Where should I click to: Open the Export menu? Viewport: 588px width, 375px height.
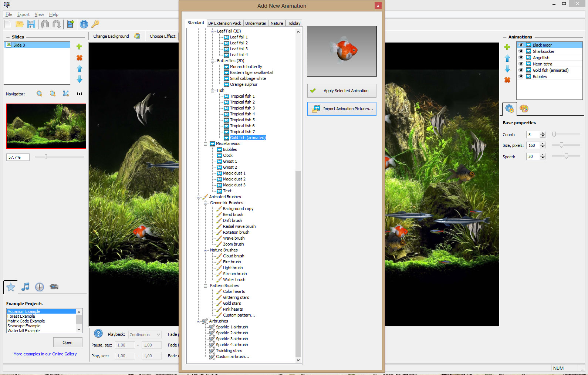[23, 14]
